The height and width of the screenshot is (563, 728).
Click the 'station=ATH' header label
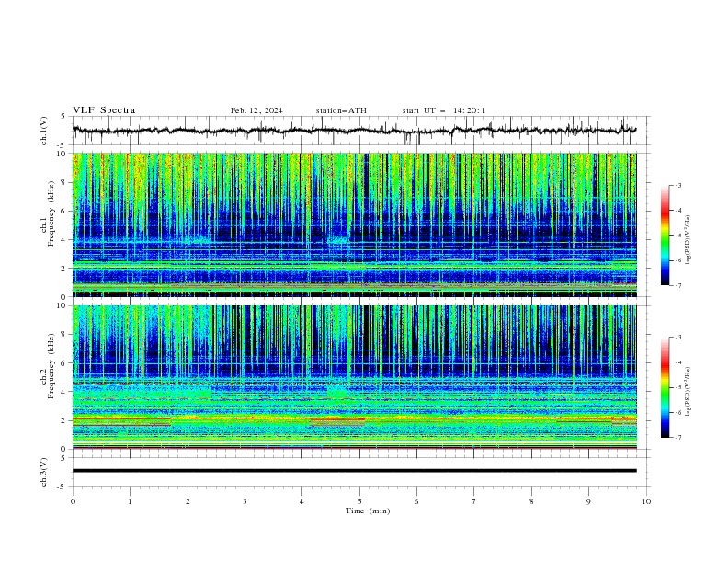(341, 110)
